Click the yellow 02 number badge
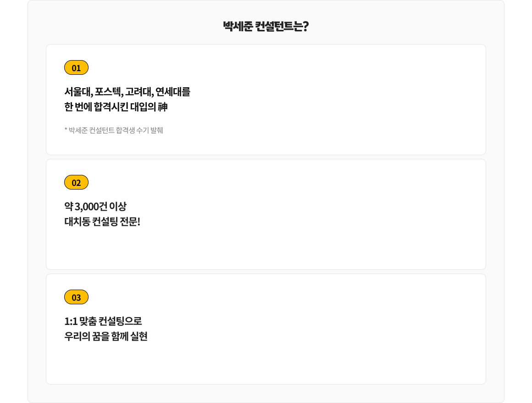 [76, 183]
